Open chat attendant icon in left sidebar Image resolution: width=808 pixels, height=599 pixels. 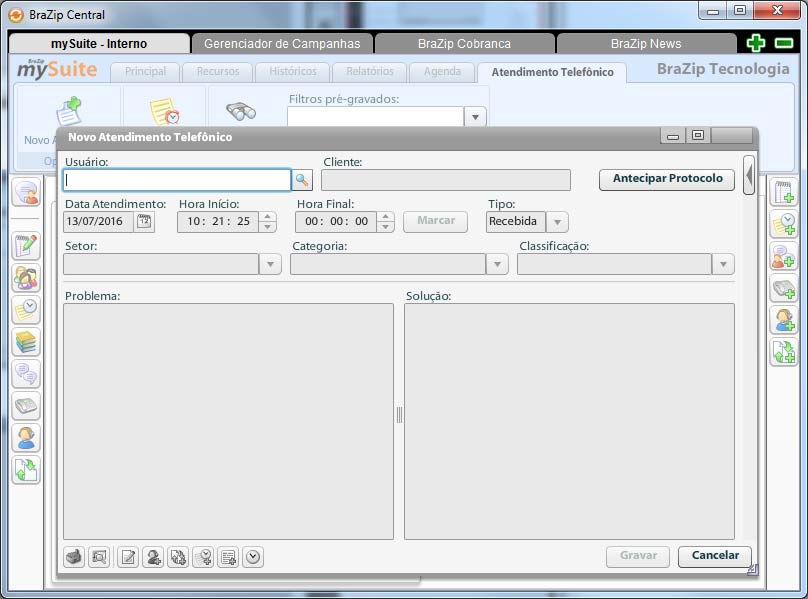click(x=26, y=193)
